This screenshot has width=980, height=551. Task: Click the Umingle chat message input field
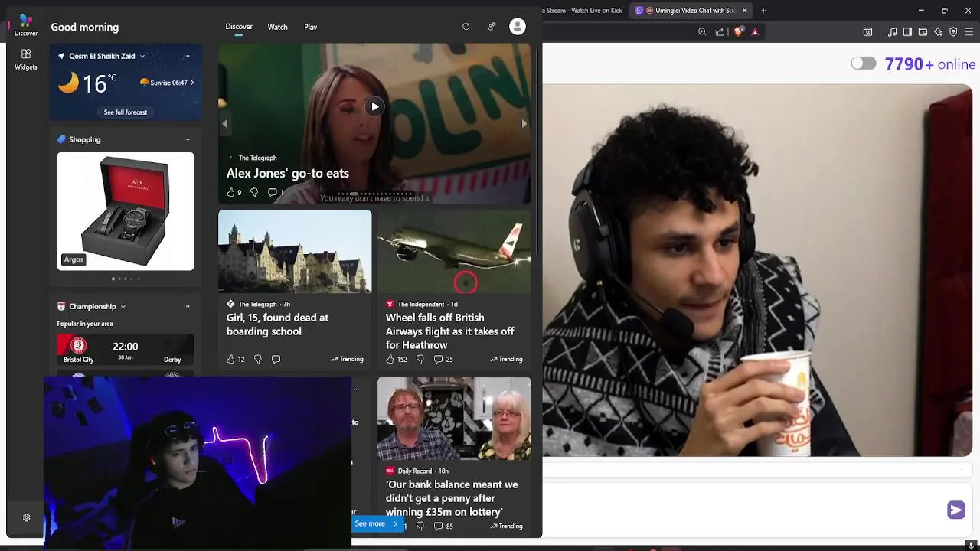pyautogui.click(x=743, y=510)
